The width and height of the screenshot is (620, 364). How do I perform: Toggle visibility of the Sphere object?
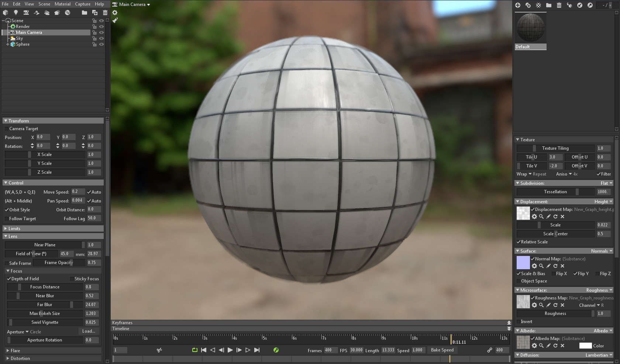point(102,44)
